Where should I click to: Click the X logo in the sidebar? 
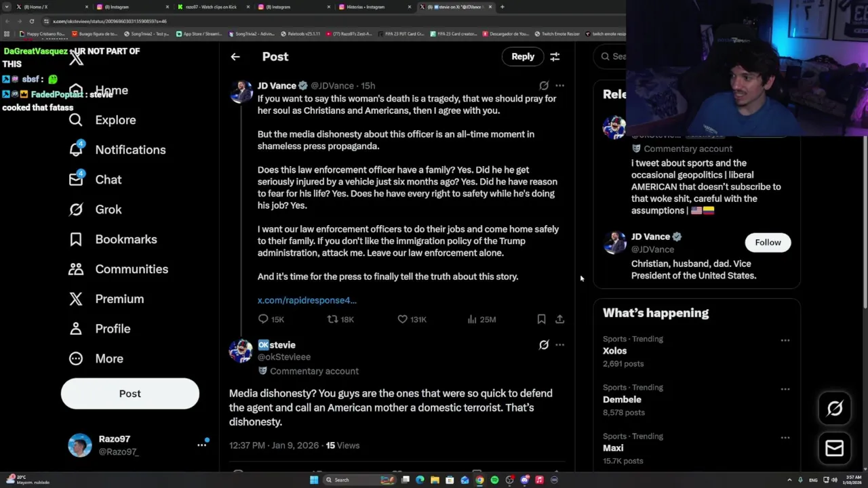click(76, 58)
